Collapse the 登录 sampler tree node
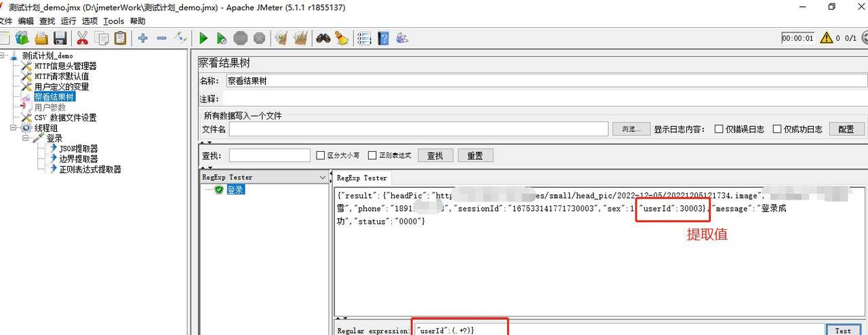Screen dimensions: 868x335 26,138
